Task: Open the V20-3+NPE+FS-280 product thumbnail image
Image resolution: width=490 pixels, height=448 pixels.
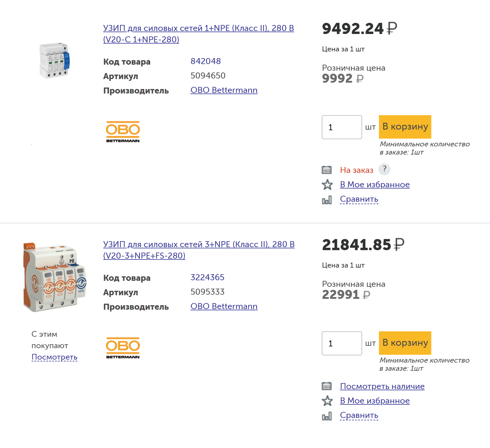Action: [55, 277]
